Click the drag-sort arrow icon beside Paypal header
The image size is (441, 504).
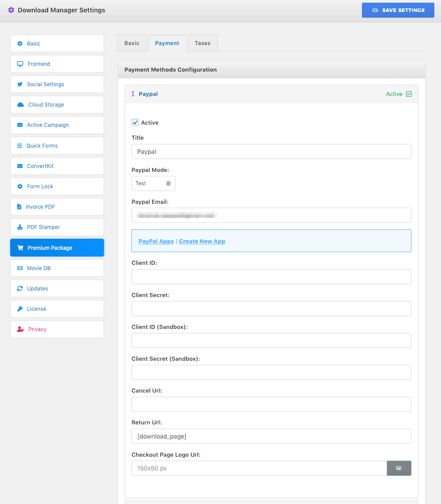click(133, 94)
